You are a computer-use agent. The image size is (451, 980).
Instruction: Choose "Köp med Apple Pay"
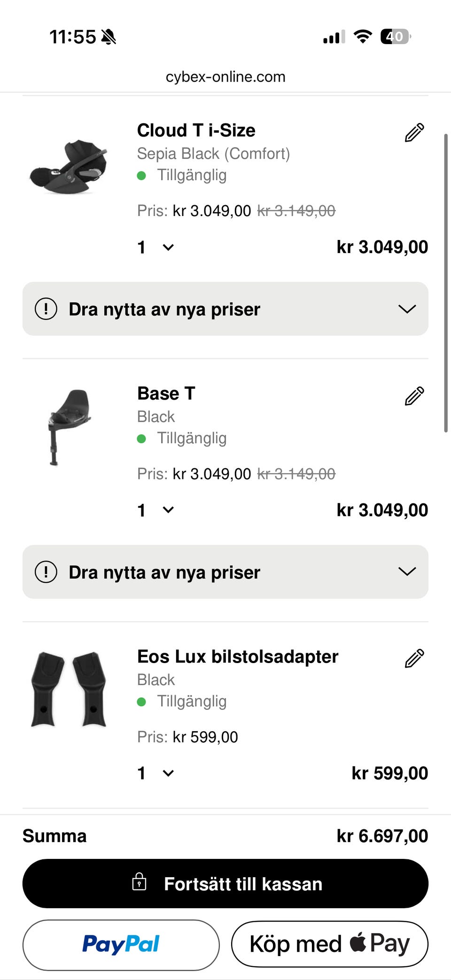tap(329, 944)
